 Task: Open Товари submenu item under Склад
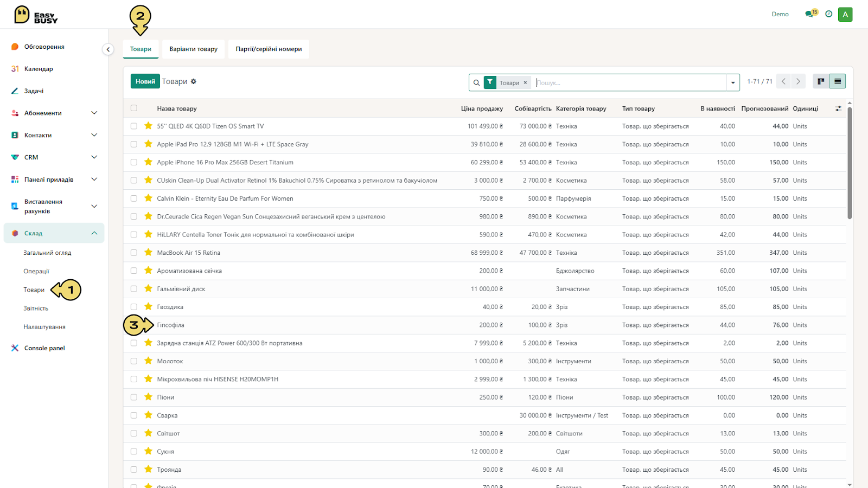[x=34, y=290]
